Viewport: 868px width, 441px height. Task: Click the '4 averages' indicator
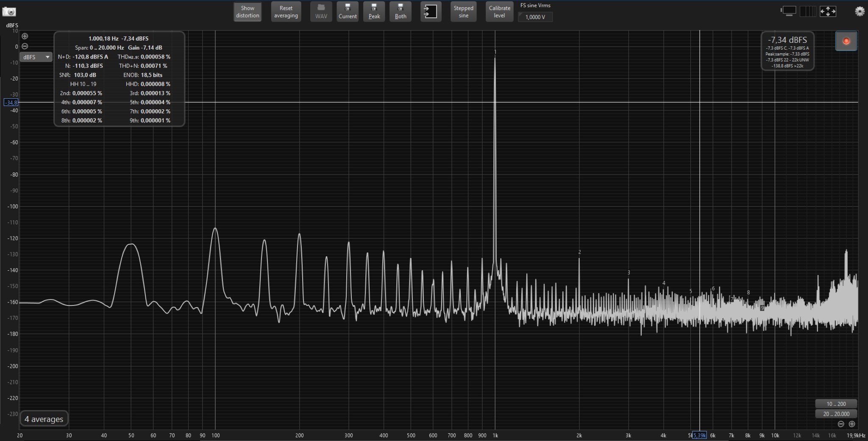(44, 419)
